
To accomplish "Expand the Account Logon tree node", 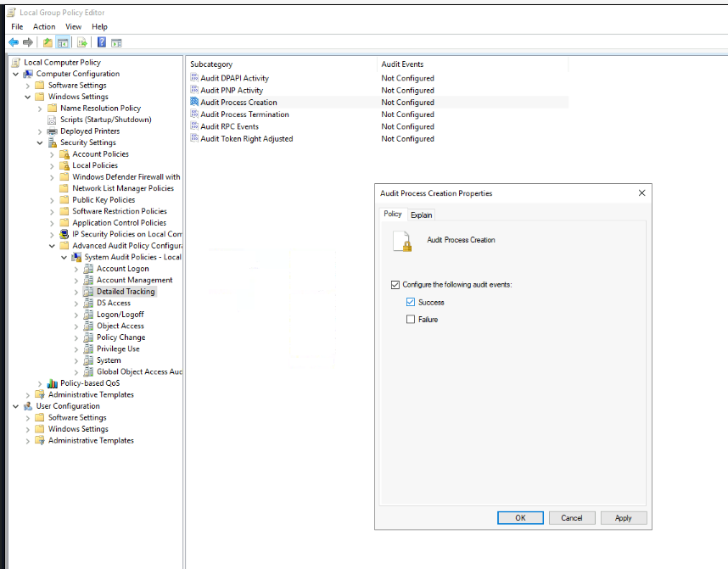I will [x=76, y=269].
